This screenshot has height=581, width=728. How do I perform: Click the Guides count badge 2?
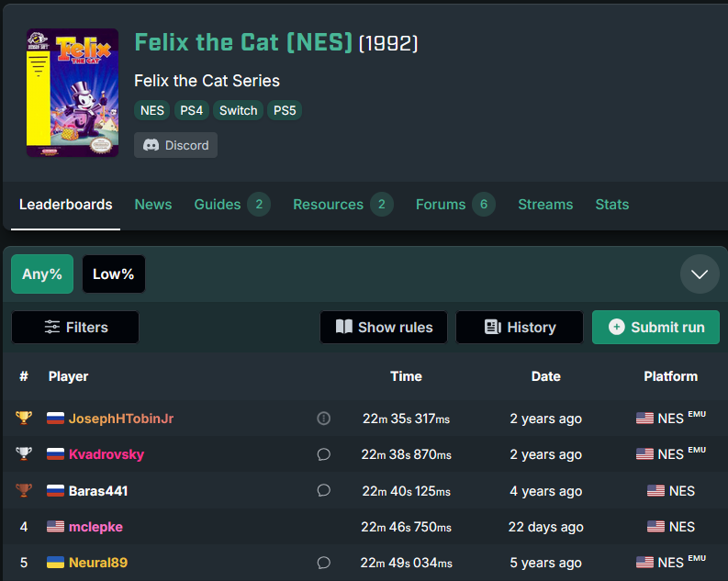[259, 205]
